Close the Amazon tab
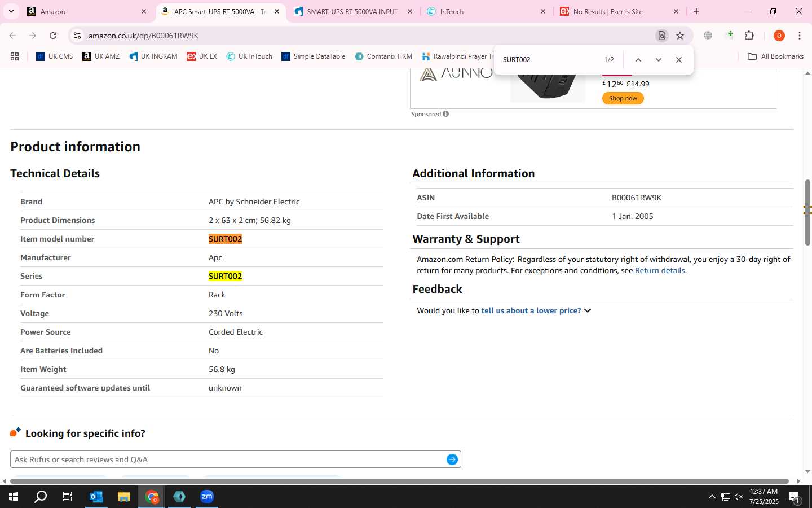The image size is (812, 508). pyautogui.click(x=143, y=11)
